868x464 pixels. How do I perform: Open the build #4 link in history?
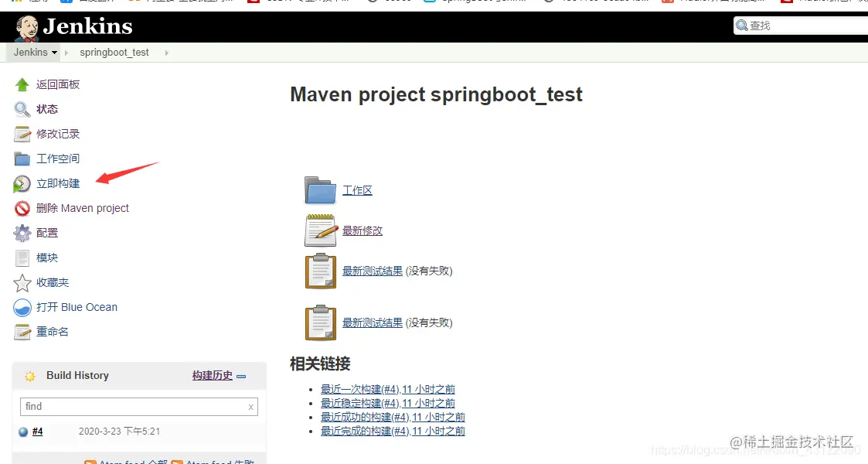37,432
